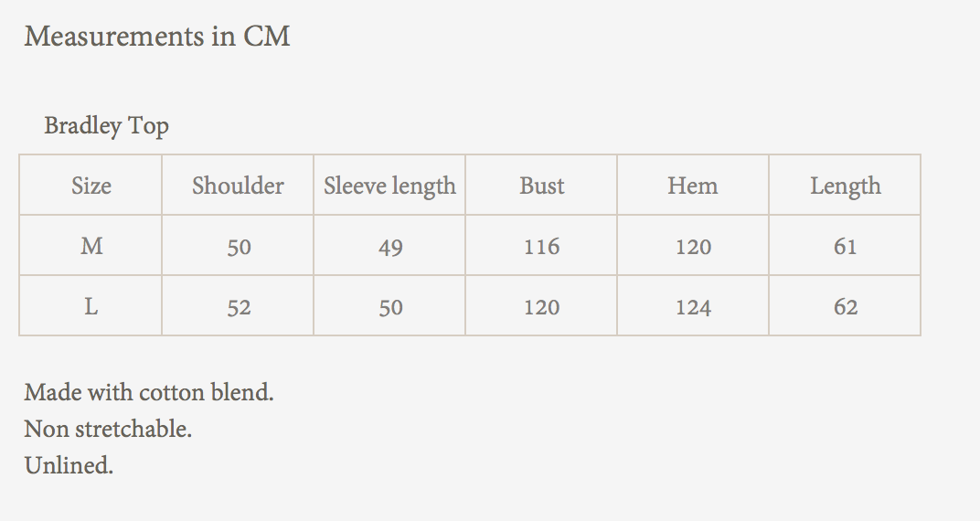Image resolution: width=980 pixels, height=521 pixels.
Task: Select the L size row label
Action: (91, 307)
